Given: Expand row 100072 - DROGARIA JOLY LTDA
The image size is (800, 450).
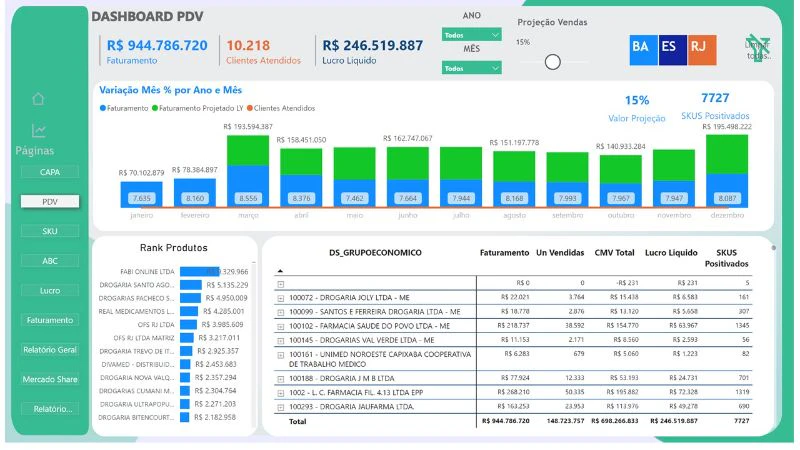Looking at the screenshot, I should pyautogui.click(x=281, y=298).
